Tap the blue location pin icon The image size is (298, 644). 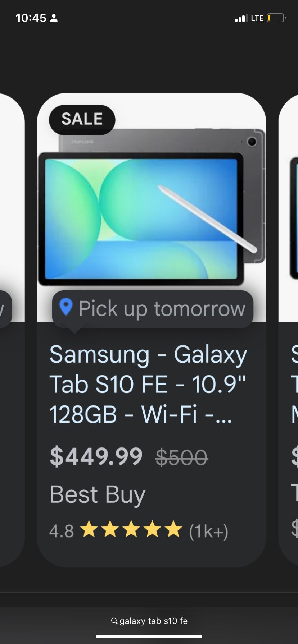coord(66,307)
